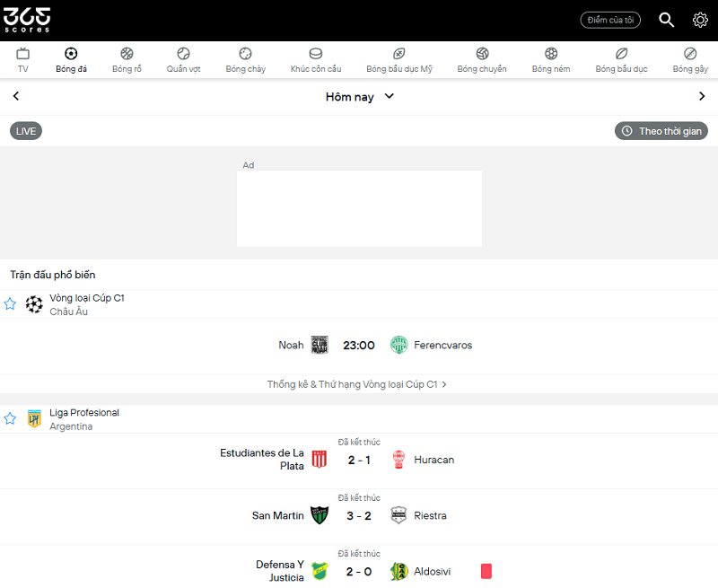
Task: Switch to Bóng đá tab label
Action: coord(71,69)
